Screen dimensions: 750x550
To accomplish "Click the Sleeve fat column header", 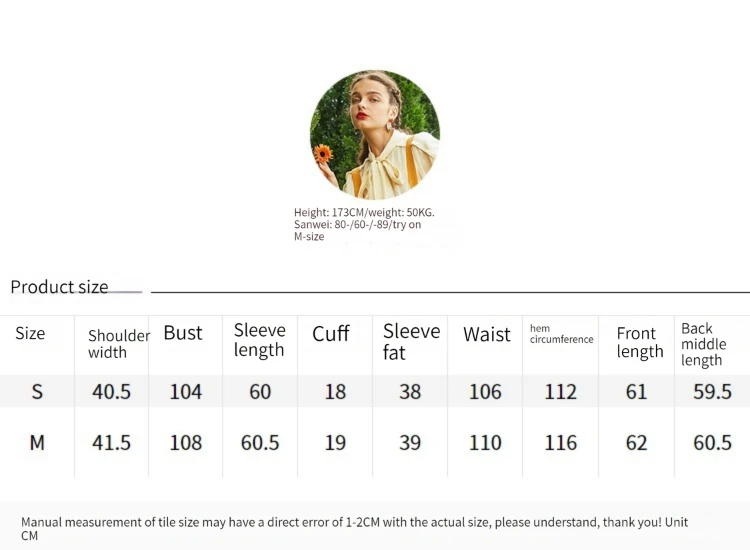I will (411, 341).
